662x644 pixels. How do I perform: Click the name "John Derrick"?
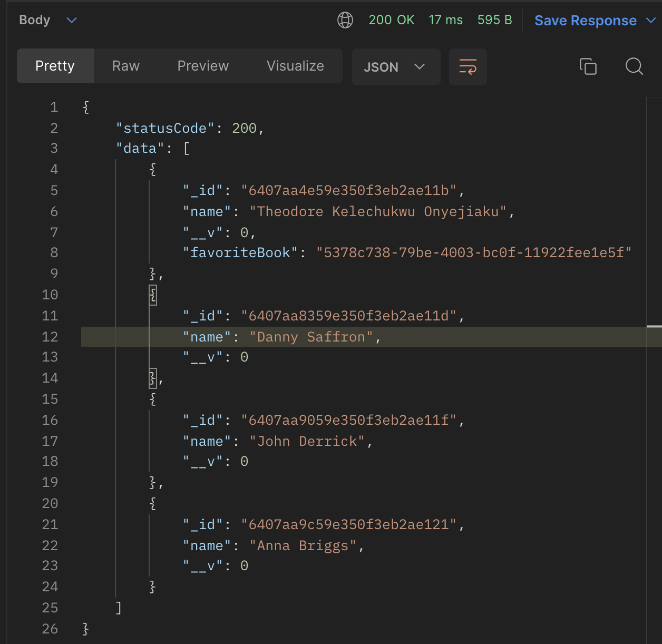(x=307, y=441)
